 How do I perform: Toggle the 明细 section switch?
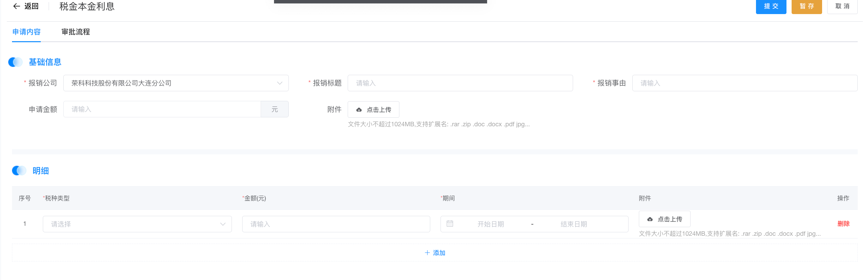[19, 171]
